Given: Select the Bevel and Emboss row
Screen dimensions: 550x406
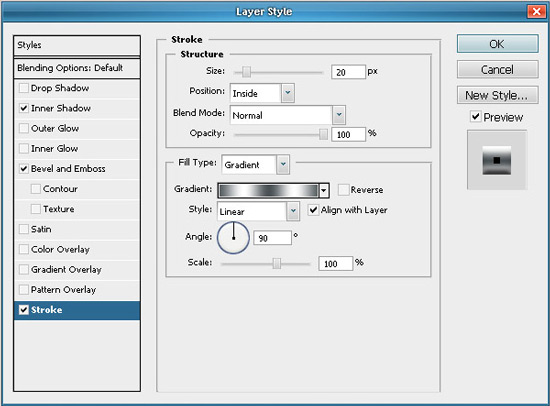Looking at the screenshot, I should coord(77,168).
